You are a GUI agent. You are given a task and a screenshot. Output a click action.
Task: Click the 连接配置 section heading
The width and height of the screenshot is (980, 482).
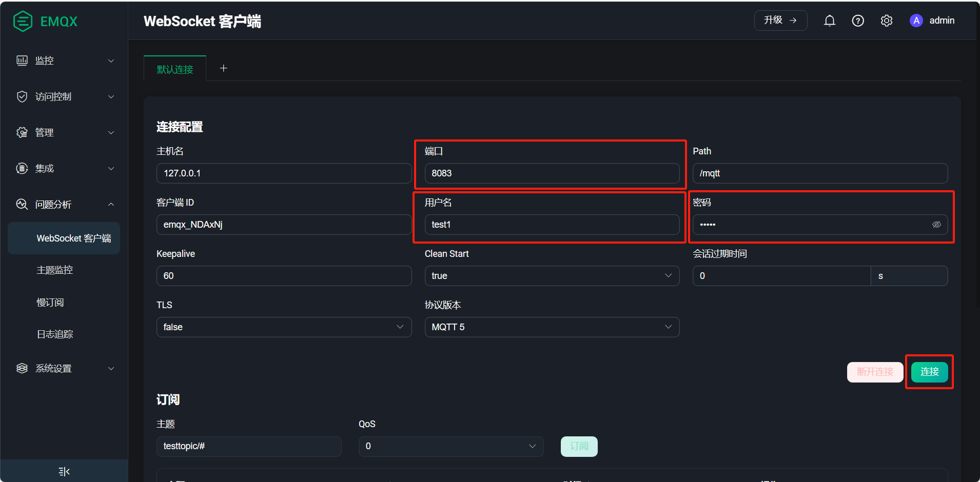(x=180, y=127)
